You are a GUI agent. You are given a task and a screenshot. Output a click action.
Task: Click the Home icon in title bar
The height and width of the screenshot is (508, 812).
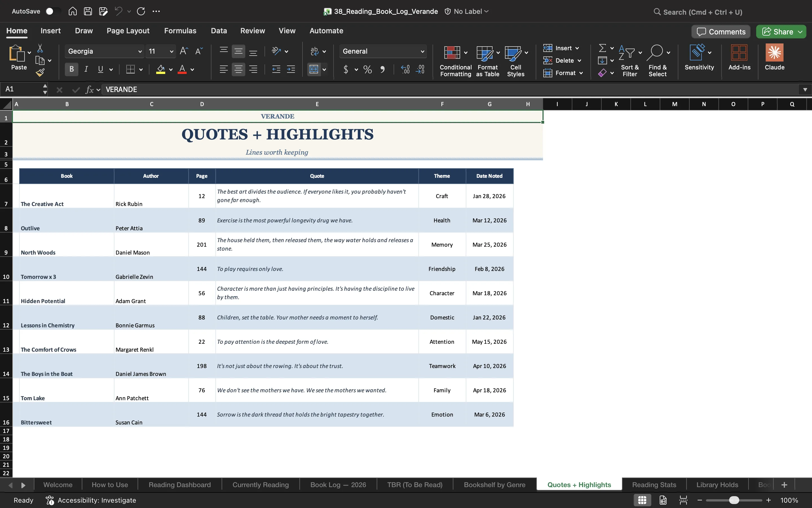tap(72, 11)
